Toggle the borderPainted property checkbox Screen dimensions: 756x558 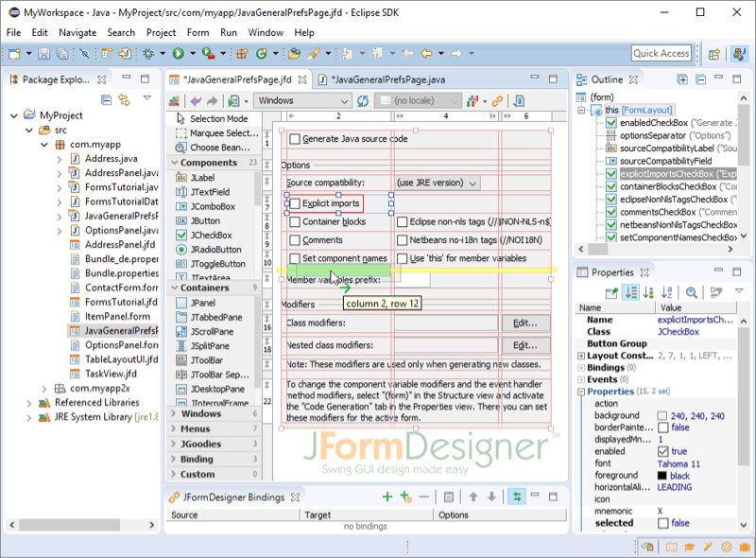click(663, 427)
